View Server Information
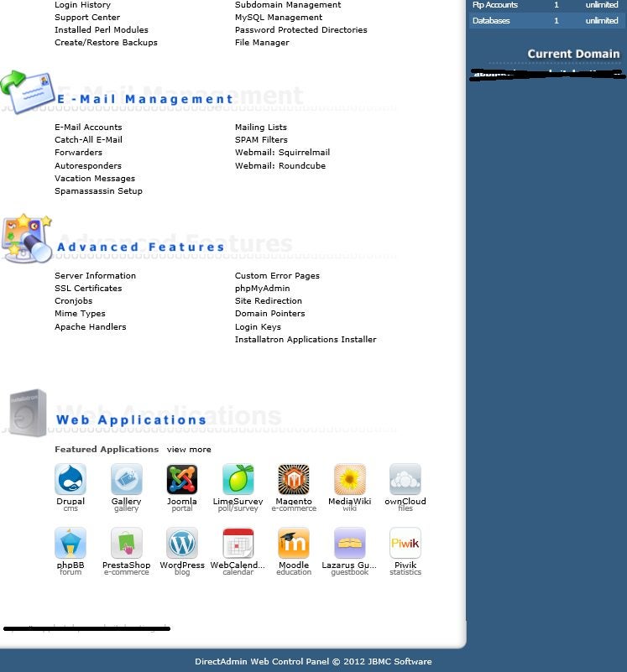 coord(95,275)
